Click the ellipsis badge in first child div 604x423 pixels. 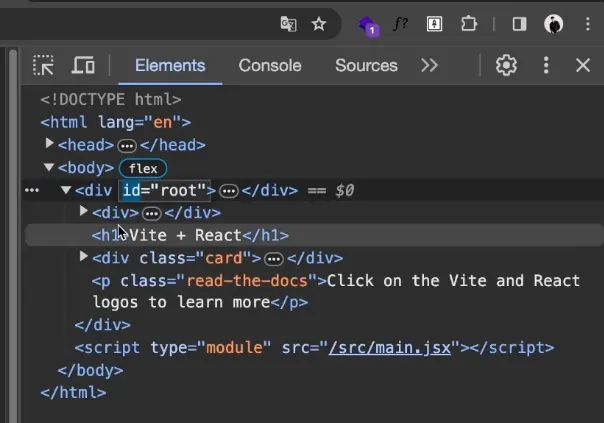click(x=151, y=213)
